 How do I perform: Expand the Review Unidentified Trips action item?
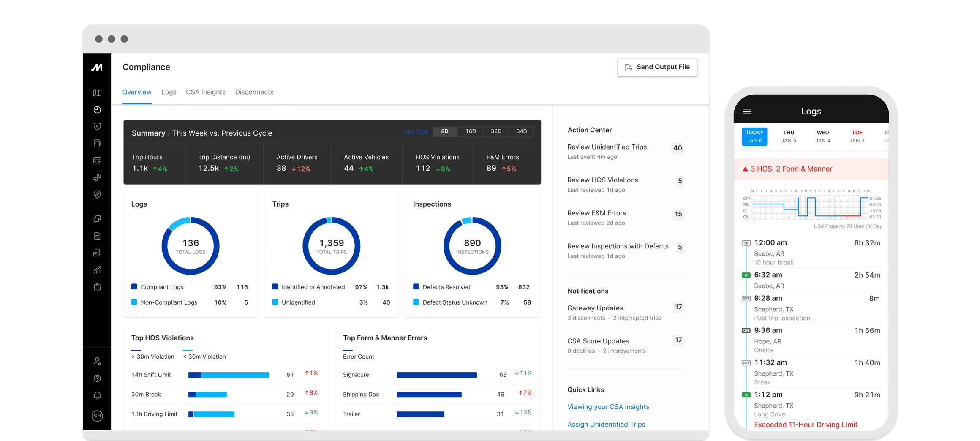[x=607, y=147]
